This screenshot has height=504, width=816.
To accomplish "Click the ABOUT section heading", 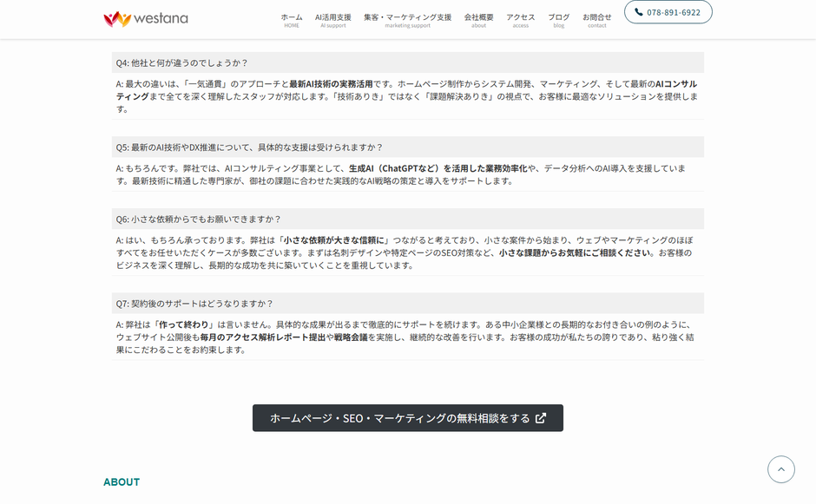I will [122, 482].
